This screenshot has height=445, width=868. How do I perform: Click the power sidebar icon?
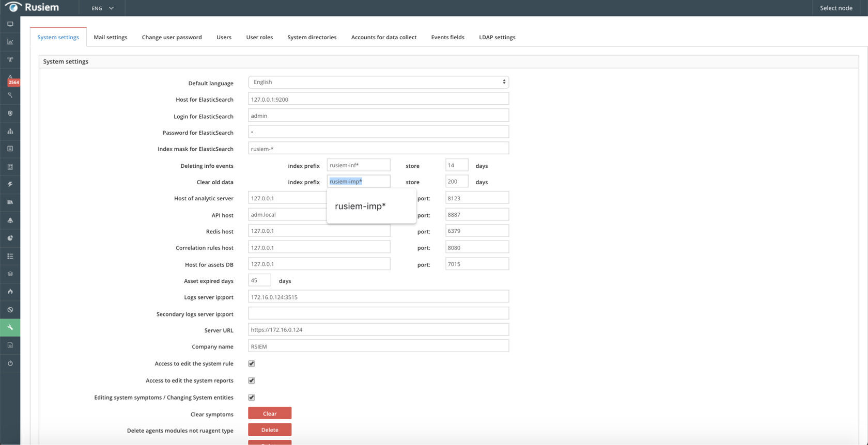pyautogui.click(x=10, y=363)
